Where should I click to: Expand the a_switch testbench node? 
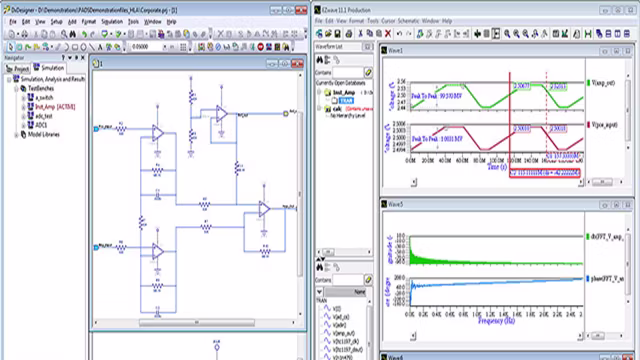click(x=24, y=98)
